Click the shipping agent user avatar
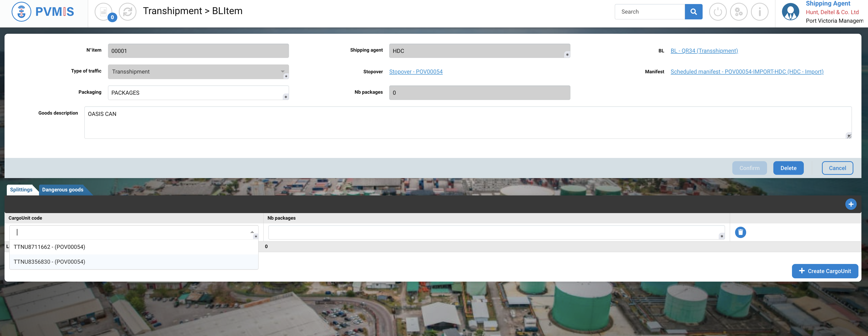Screen dimensions: 868x336 (790, 12)
